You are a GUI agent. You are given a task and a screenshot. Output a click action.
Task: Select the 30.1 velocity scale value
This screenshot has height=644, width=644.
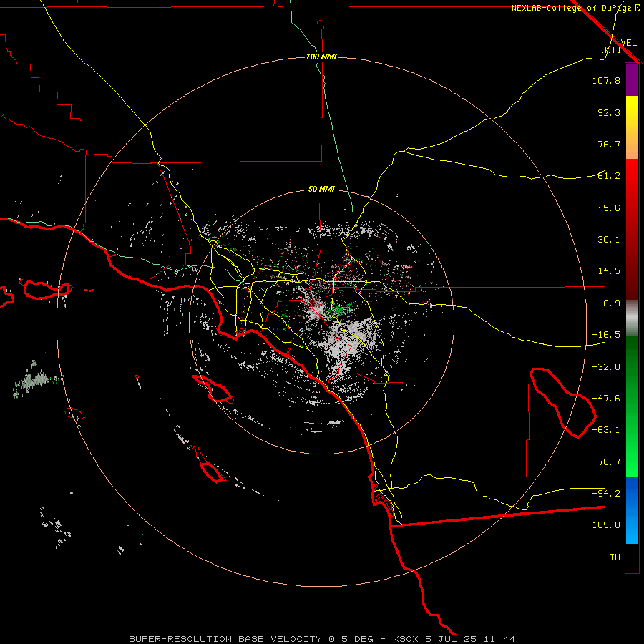(609, 240)
